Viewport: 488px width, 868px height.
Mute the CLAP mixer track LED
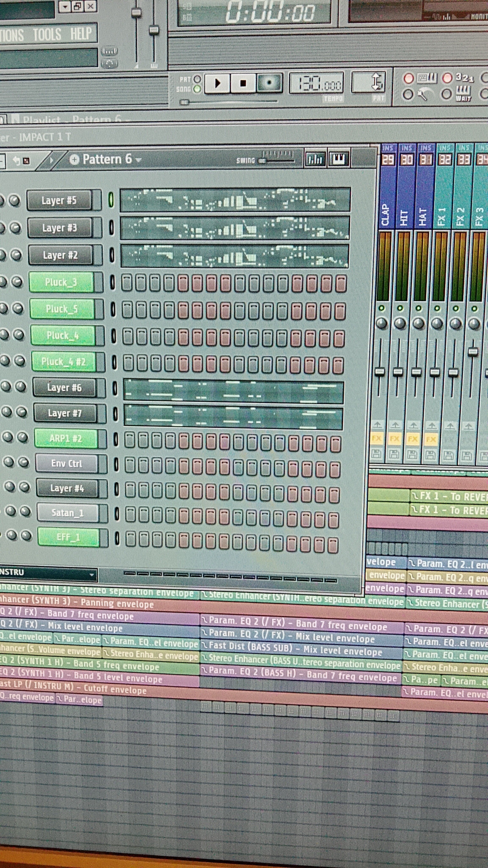coord(381,308)
